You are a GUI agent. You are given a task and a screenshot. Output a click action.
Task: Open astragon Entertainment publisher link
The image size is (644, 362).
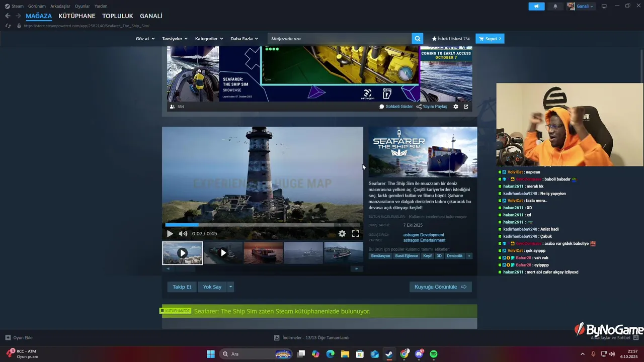pos(424,240)
